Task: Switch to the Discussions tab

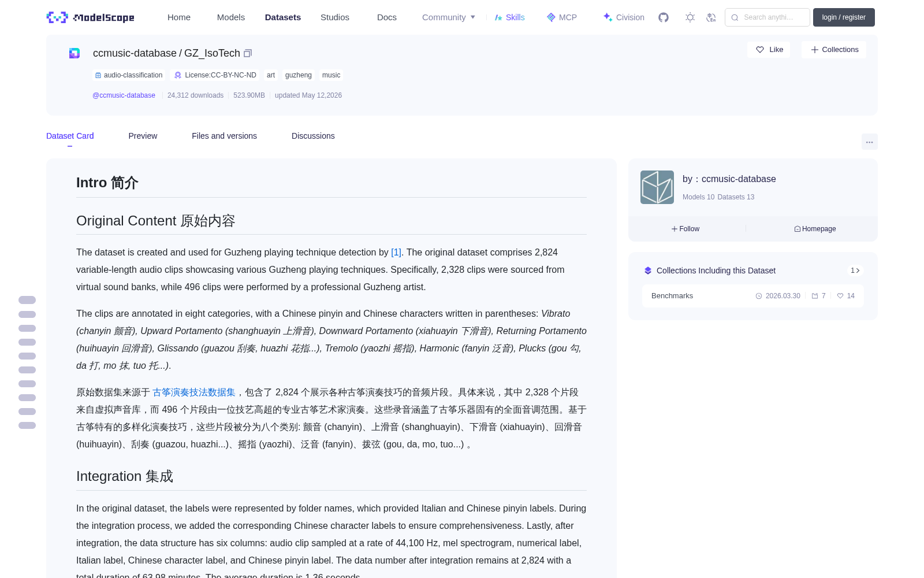Action: coord(313,136)
